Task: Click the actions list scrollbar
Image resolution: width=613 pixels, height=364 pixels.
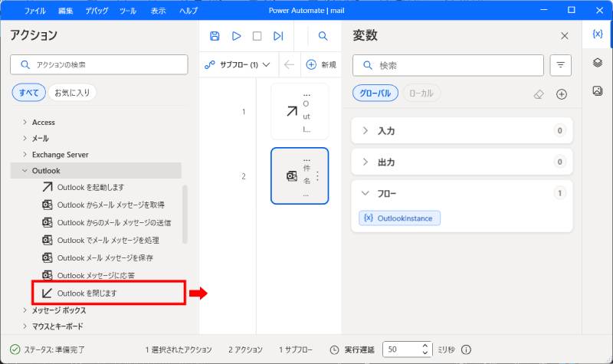Action: (185, 215)
